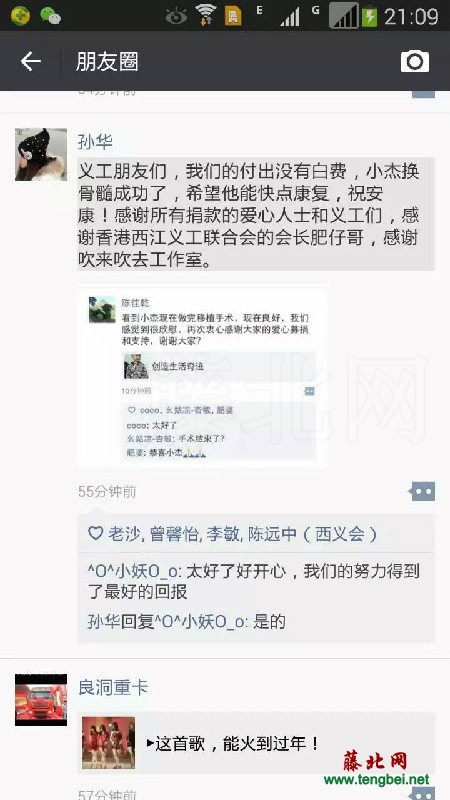Tap 孙华's profile avatar

tap(41, 154)
